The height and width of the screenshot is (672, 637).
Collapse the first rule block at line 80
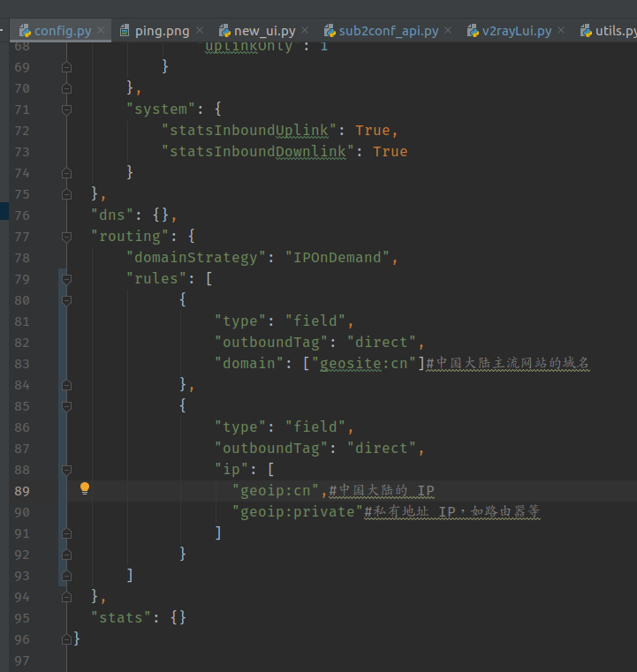click(66, 300)
